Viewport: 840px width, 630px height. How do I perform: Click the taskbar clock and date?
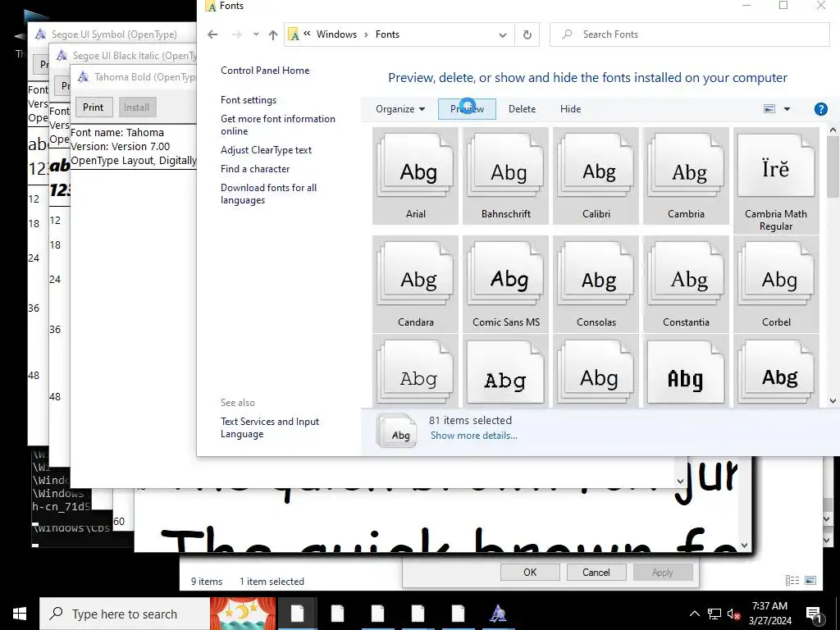coord(769,614)
